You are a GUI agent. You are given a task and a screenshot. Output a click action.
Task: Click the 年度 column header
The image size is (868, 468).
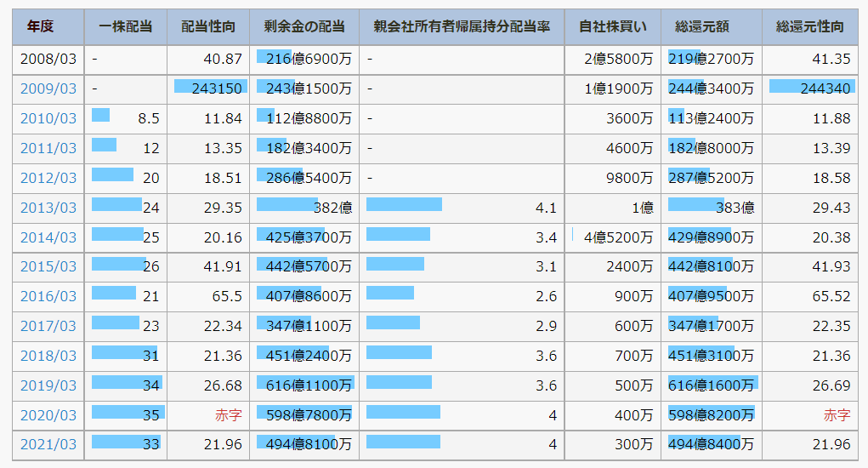pyautogui.click(x=48, y=26)
